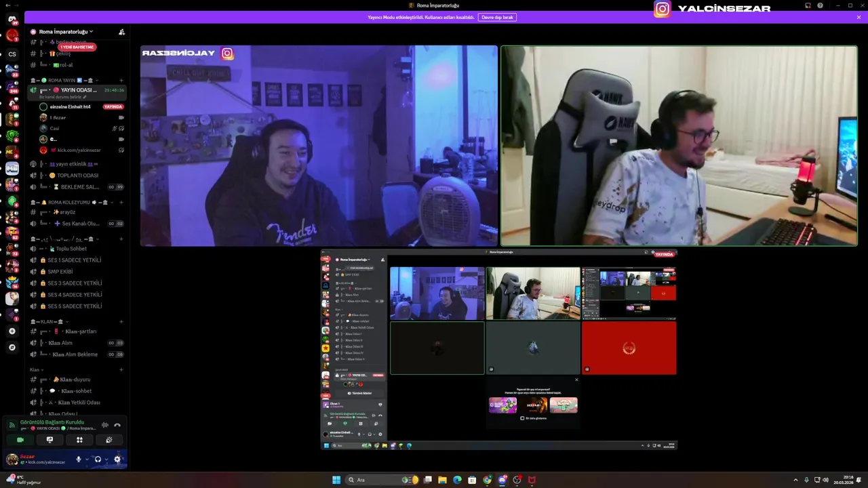The image size is (868, 488).
Task: Toggle noise suppression in voice panel
Action: click(105, 425)
